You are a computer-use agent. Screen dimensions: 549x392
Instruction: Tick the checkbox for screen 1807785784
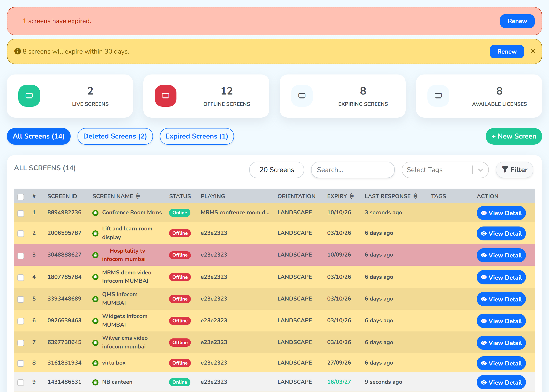tap(21, 278)
